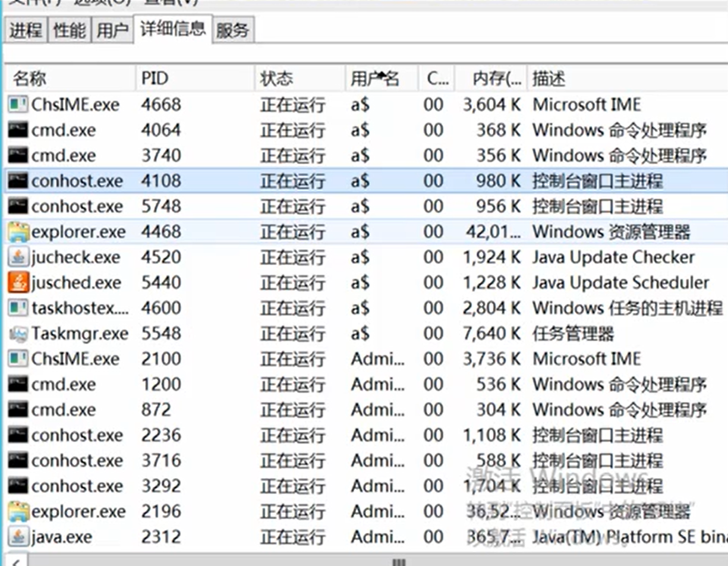
Task: Sort by the 用户名 column header
Action: [381, 78]
